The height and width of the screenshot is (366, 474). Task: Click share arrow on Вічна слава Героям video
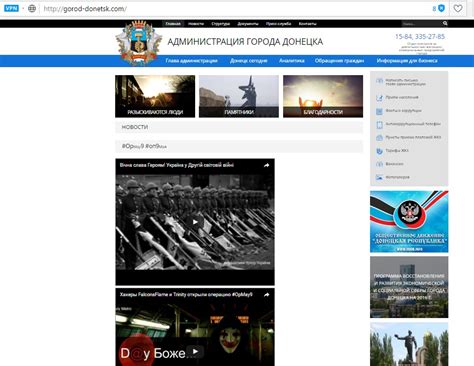(267, 165)
